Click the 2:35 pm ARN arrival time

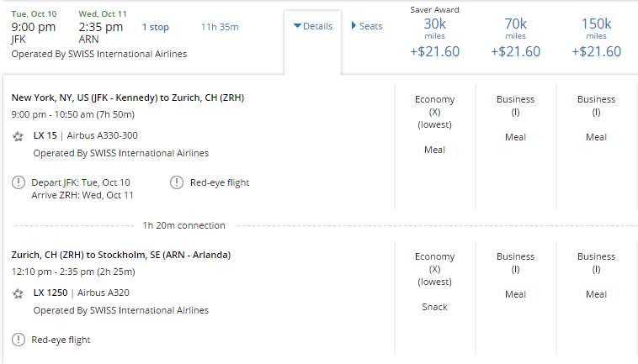[100, 27]
